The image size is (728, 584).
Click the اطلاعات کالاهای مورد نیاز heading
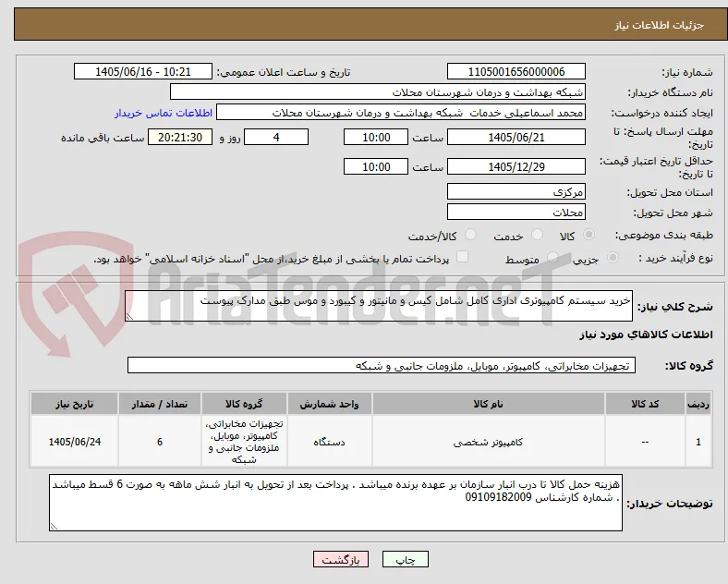647,335
